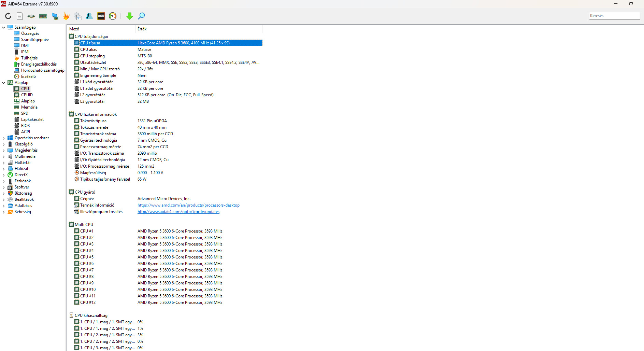
Task: Open the CPUID tree item
Action: click(x=27, y=95)
